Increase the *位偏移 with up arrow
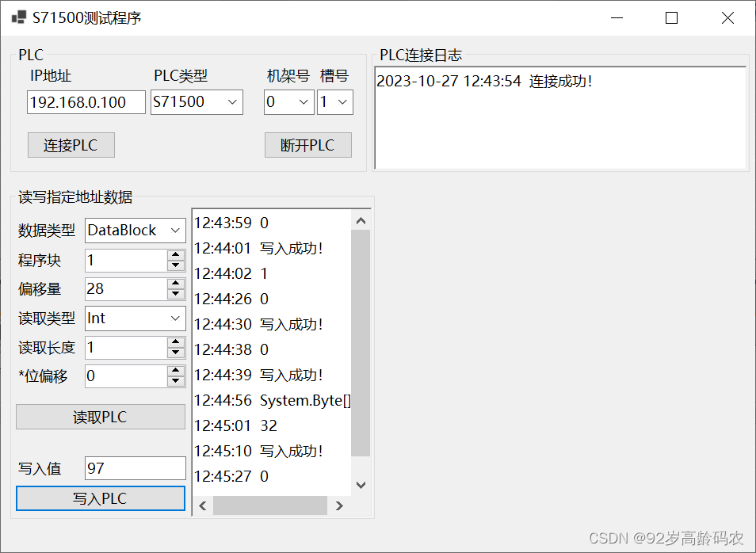The height and width of the screenshot is (553, 756). 176,371
